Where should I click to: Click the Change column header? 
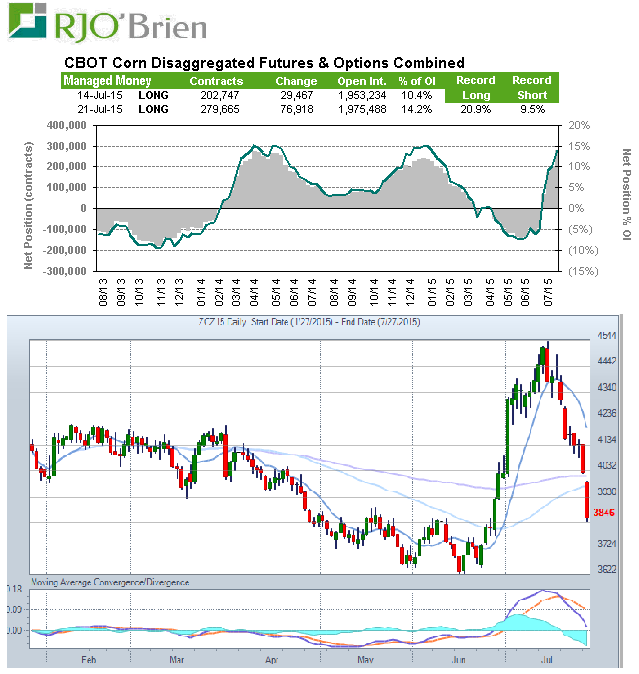click(296, 81)
